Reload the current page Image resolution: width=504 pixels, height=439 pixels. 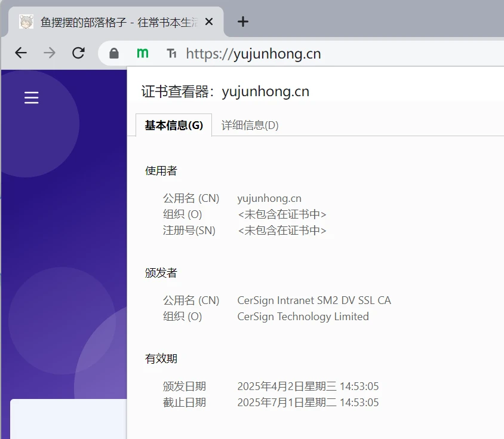coord(78,53)
